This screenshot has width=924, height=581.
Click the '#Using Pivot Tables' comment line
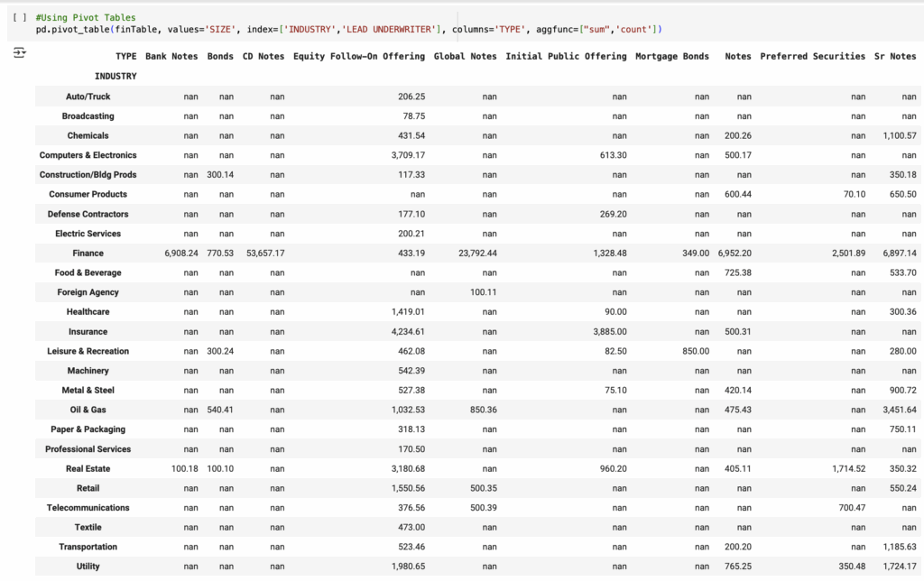click(x=86, y=18)
